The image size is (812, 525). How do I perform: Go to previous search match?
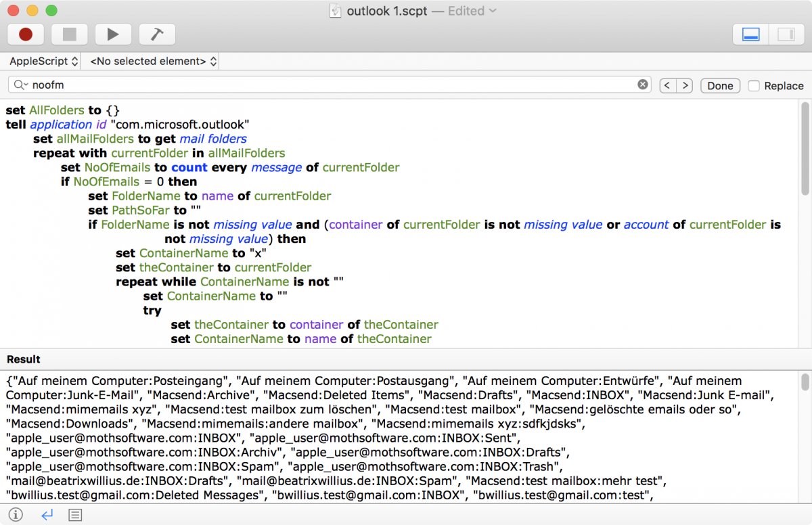click(x=667, y=85)
